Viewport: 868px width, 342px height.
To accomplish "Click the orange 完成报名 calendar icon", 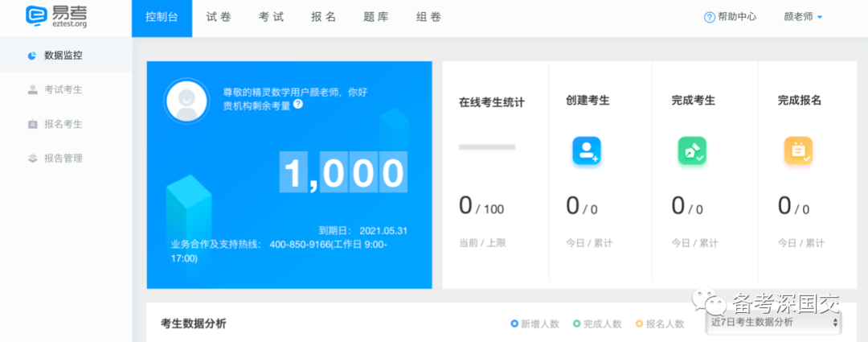I will [797, 150].
